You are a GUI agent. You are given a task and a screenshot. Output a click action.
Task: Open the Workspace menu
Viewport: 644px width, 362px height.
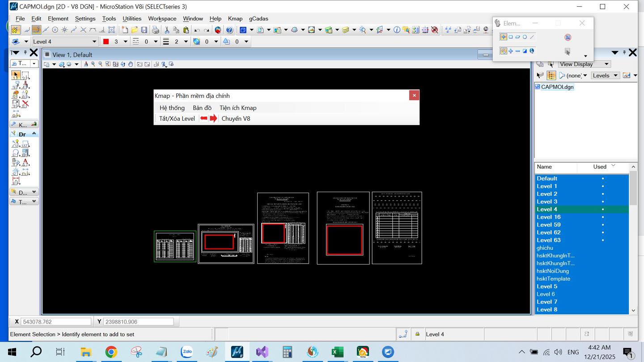162,18
